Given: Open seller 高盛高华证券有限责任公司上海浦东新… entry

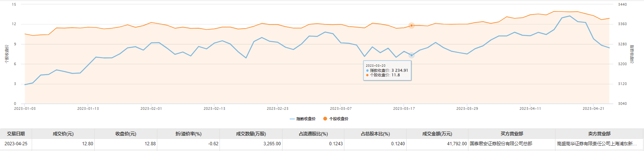Looking at the screenshot, I should click(597, 144).
